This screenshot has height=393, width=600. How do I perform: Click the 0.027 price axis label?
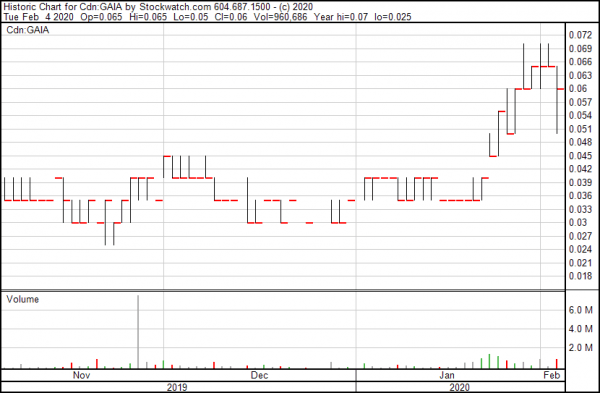580,236
